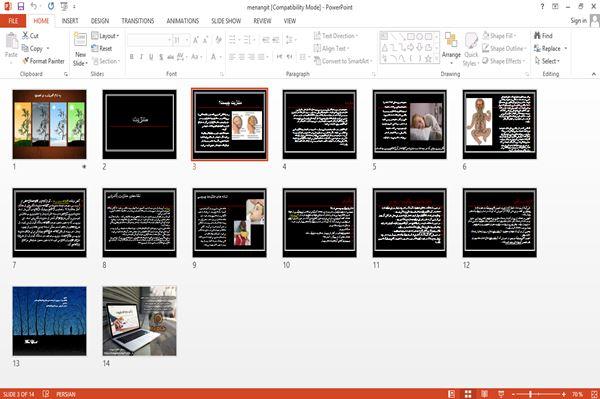The height and width of the screenshot is (399, 600).
Task: Toggle Bold formatting
Action: pos(132,57)
